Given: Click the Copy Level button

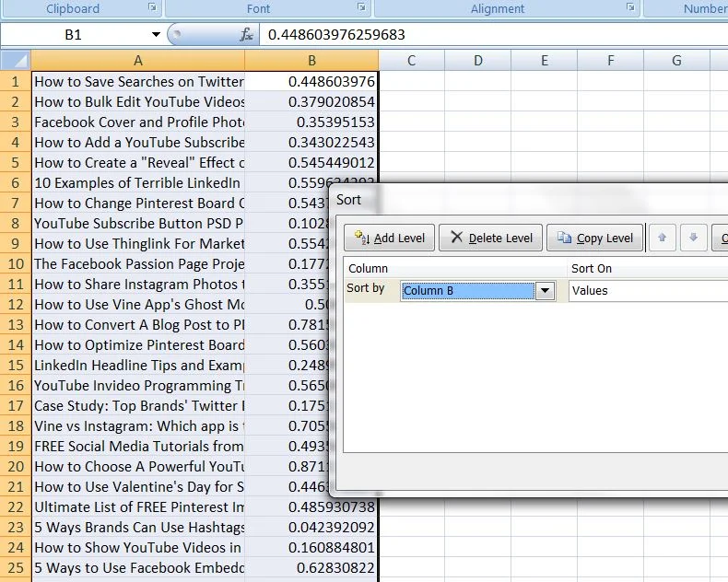Looking at the screenshot, I should 595,239.
